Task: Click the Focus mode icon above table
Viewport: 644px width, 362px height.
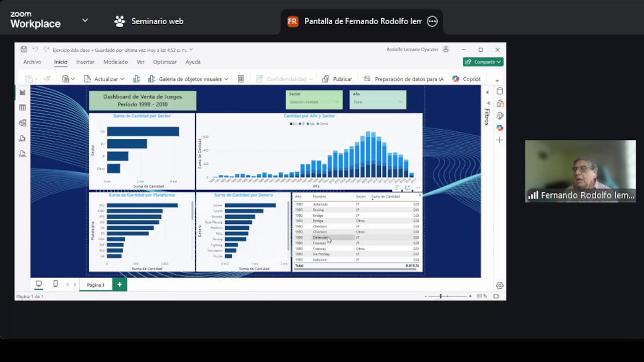Action: pos(407,188)
